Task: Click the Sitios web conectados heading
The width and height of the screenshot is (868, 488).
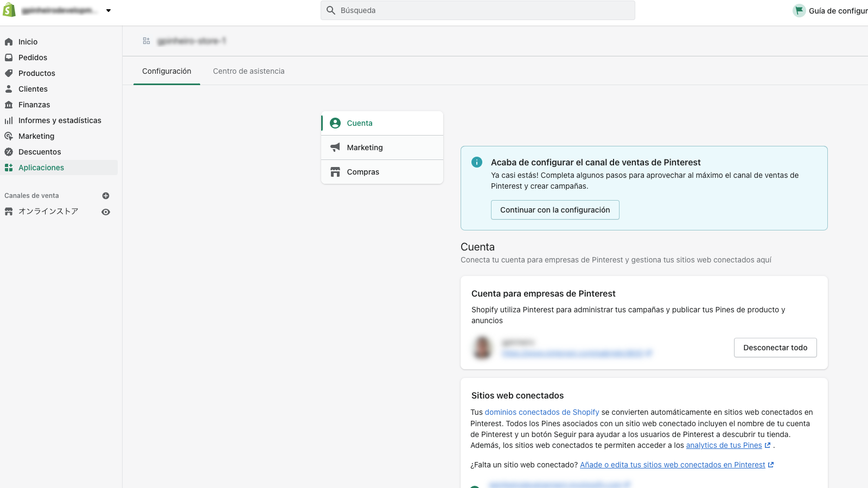Action: point(518,395)
